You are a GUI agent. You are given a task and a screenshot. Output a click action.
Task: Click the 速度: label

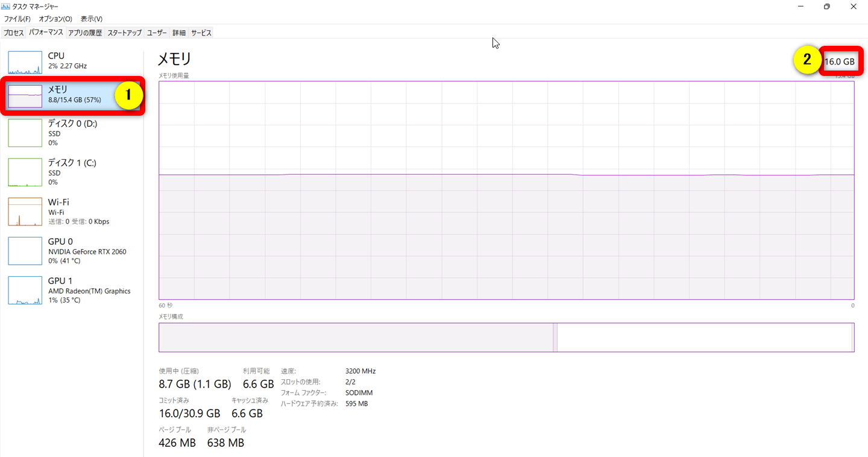(289, 371)
